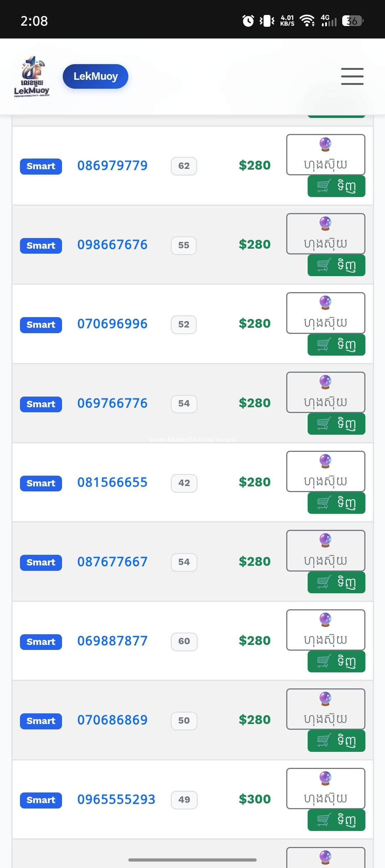This screenshot has height=868, width=385.
Task: Select phone number 0965555293
Action: click(x=116, y=799)
